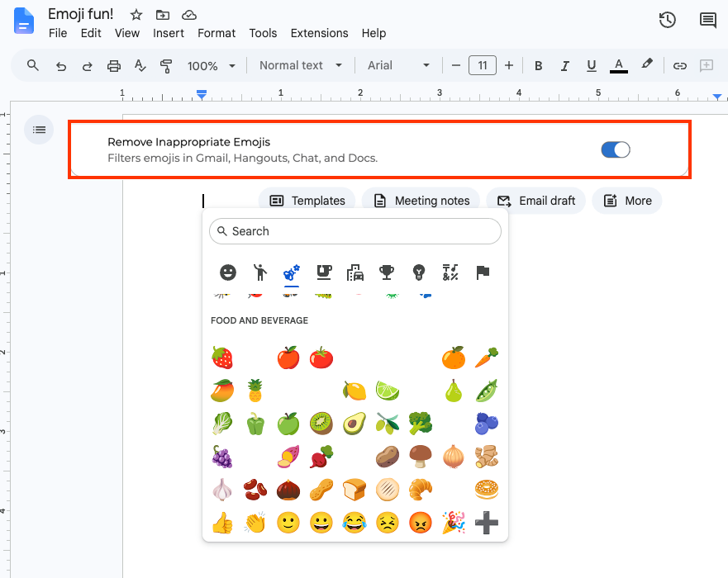Star the Emoji fun! document
728x578 pixels.
tap(136, 16)
